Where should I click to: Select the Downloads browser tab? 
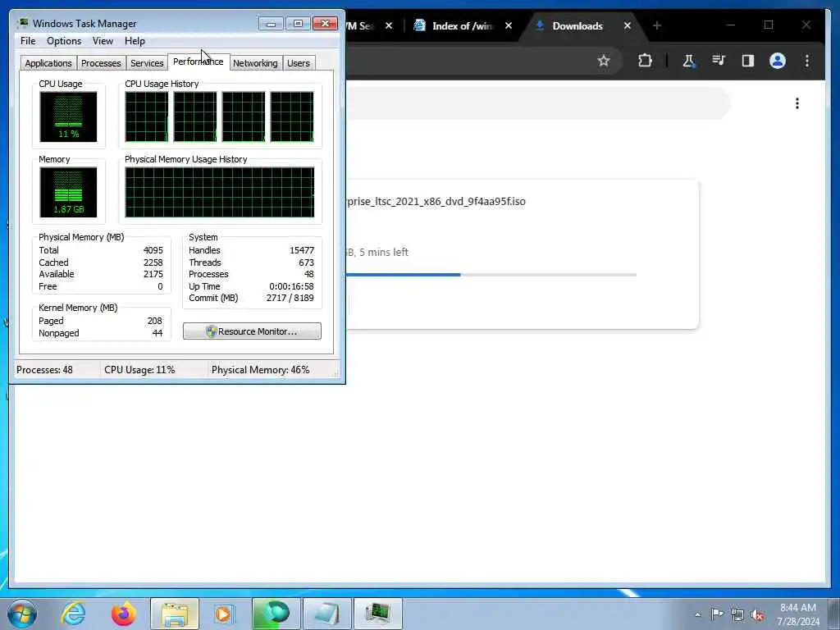577,25
